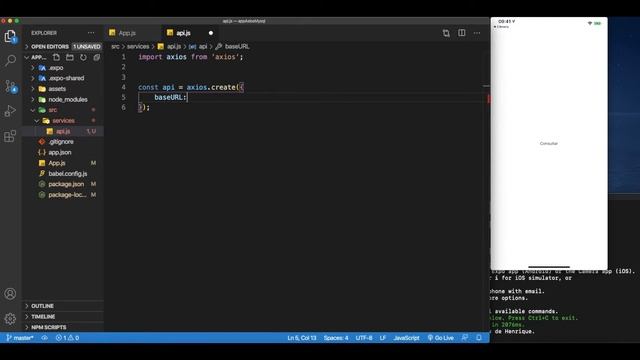This screenshot has width=640, height=360.
Task: Expand the Open Editors section
Action: (x=50, y=47)
